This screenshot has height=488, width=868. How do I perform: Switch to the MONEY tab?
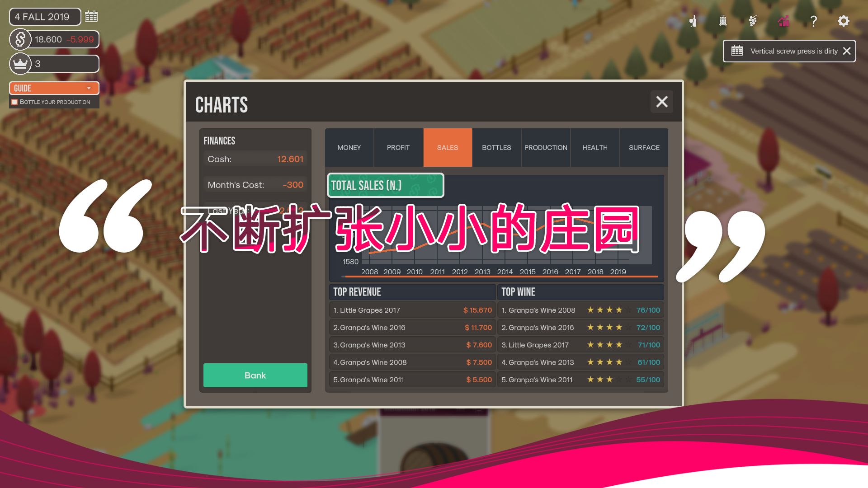[349, 147]
